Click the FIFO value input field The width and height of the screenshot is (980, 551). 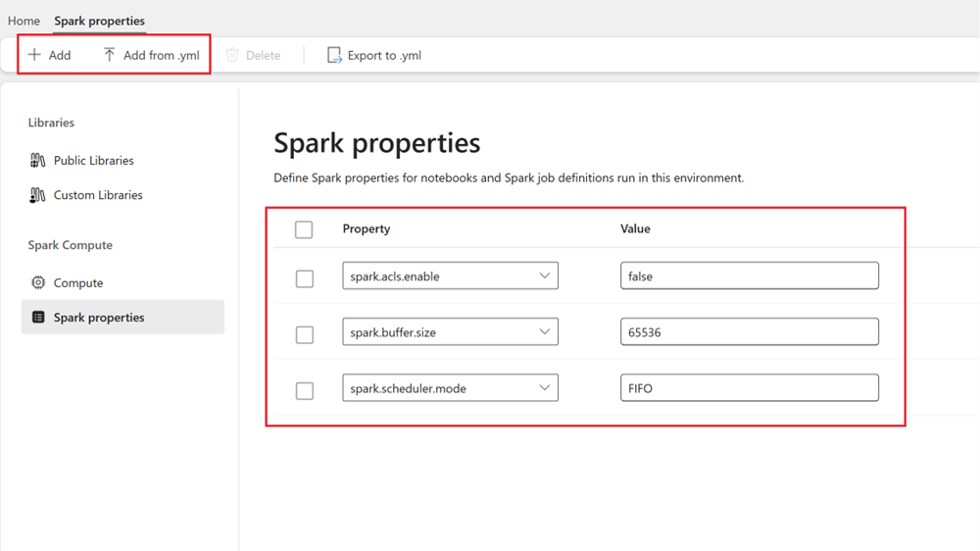coord(749,388)
